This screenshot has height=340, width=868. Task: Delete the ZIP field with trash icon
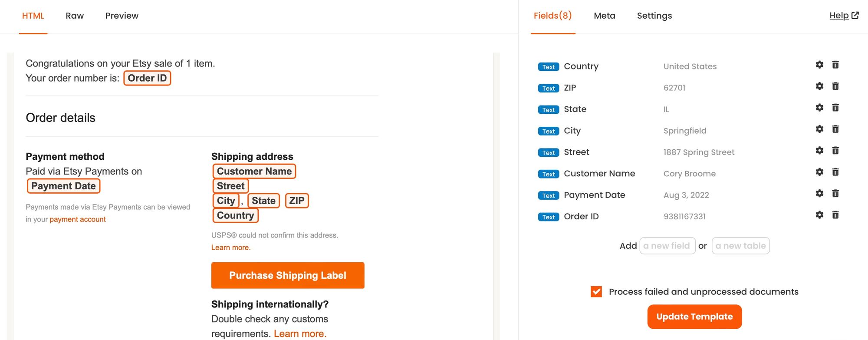pos(835,86)
